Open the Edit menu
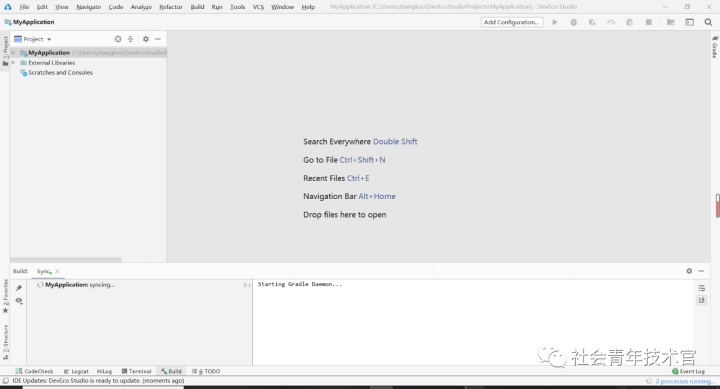The image size is (720, 389). pyautogui.click(x=42, y=7)
